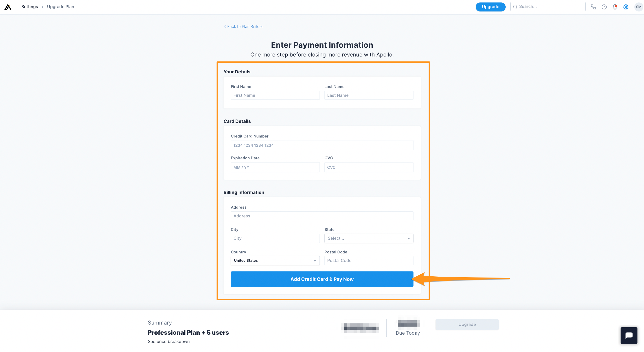Viewport: 644px width, 352px height.
Task: Click See price breakdown link
Action: pyautogui.click(x=169, y=341)
